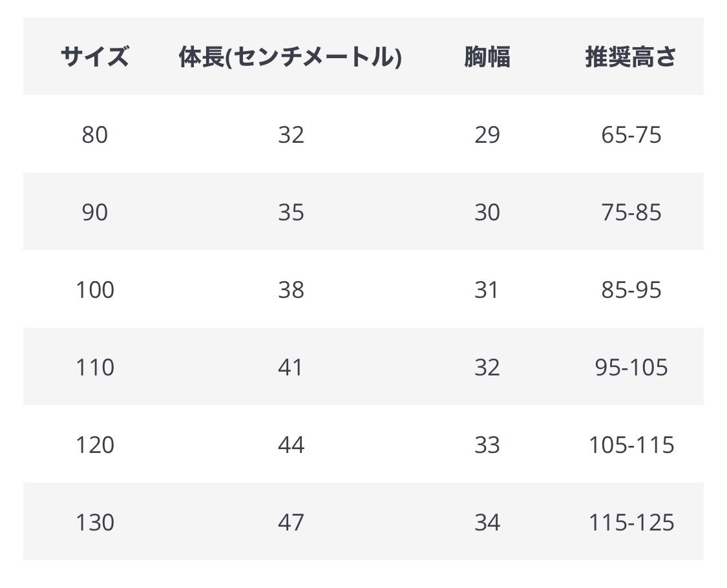Click the 体長(センチメートル) column header
This screenshot has width=727, height=588.
pyautogui.click(x=290, y=57)
